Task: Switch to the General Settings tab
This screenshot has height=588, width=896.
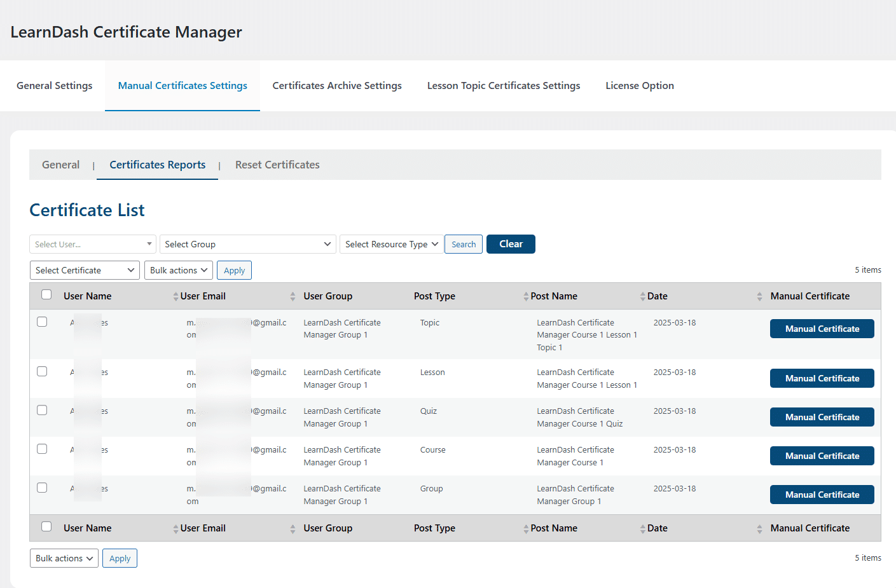Action: (x=54, y=86)
